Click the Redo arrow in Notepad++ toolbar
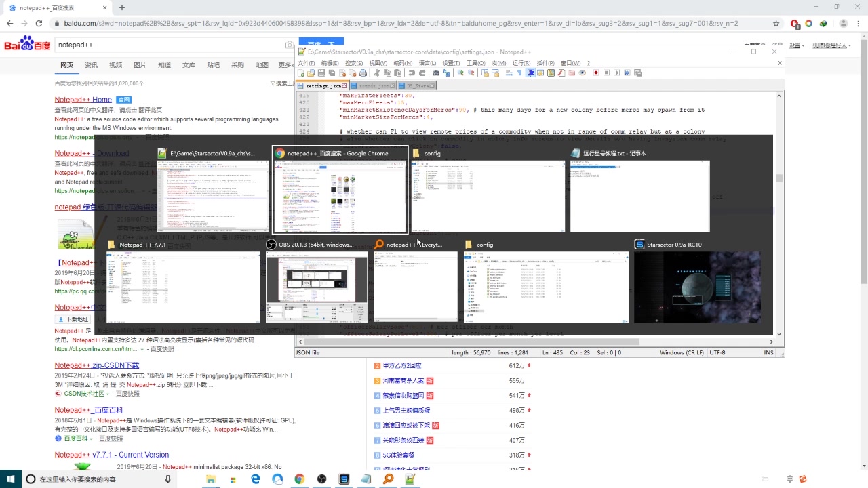Viewport: 868px width, 488px height. (422, 73)
